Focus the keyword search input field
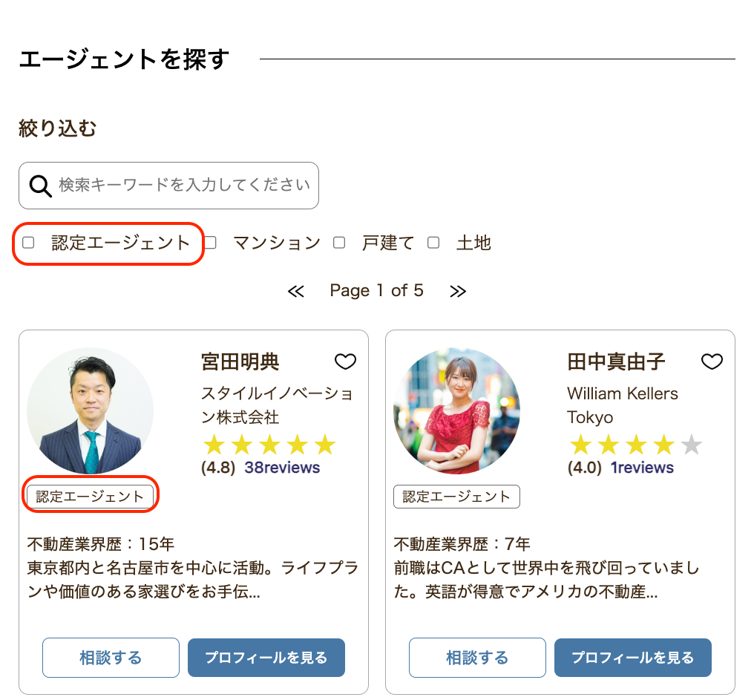The width and height of the screenshot is (754, 700). tap(184, 186)
